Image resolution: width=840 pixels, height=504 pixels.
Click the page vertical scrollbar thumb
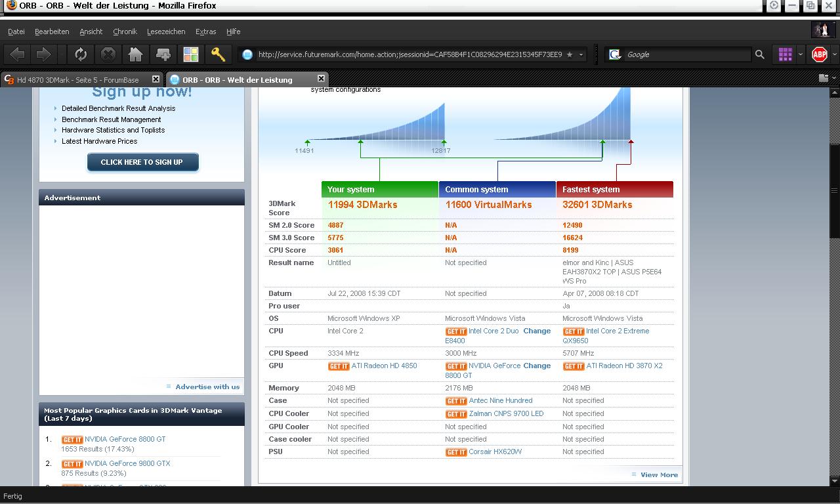point(835,190)
